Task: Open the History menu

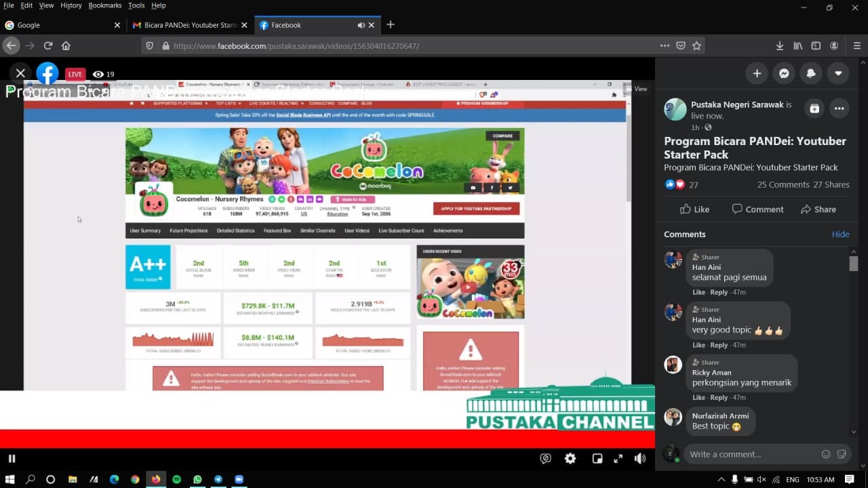Action: (71, 5)
